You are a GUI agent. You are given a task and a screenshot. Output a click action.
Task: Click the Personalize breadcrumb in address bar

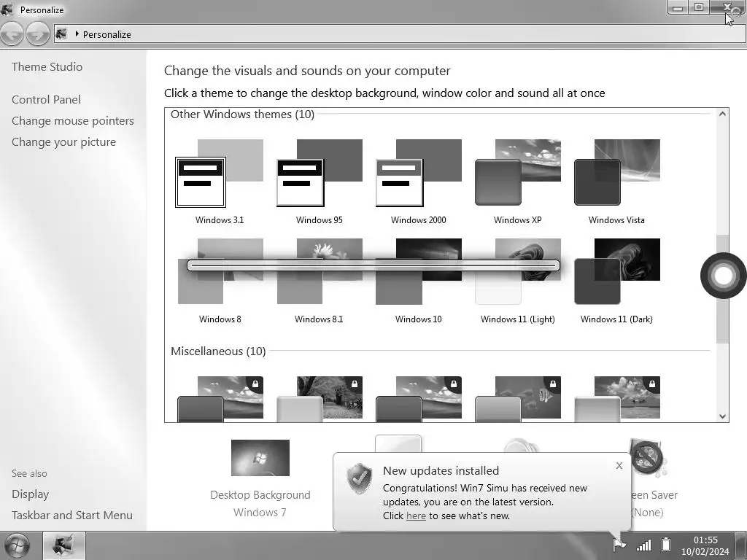coord(107,34)
